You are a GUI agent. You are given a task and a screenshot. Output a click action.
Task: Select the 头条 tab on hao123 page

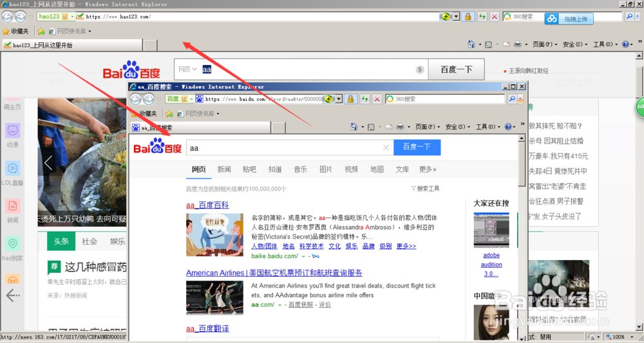[61, 241]
